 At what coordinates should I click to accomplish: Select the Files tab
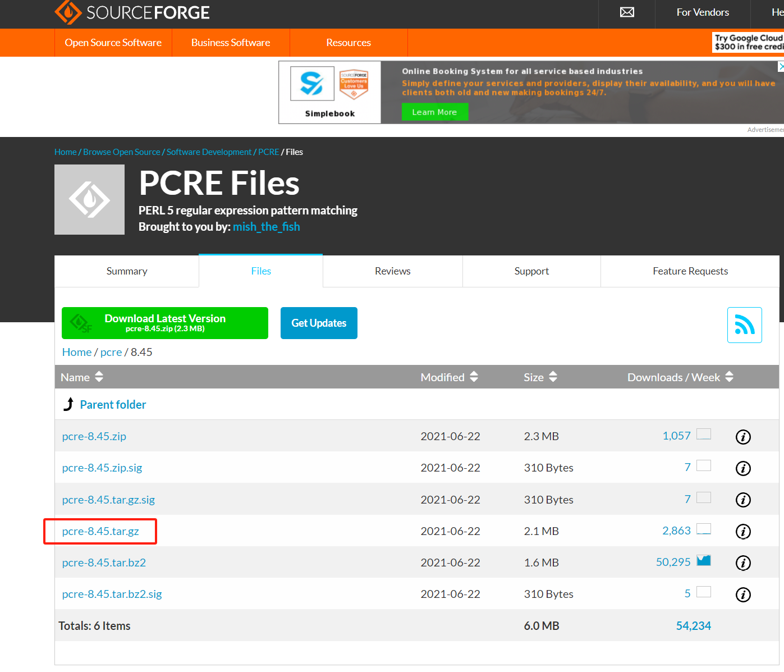[x=261, y=271]
